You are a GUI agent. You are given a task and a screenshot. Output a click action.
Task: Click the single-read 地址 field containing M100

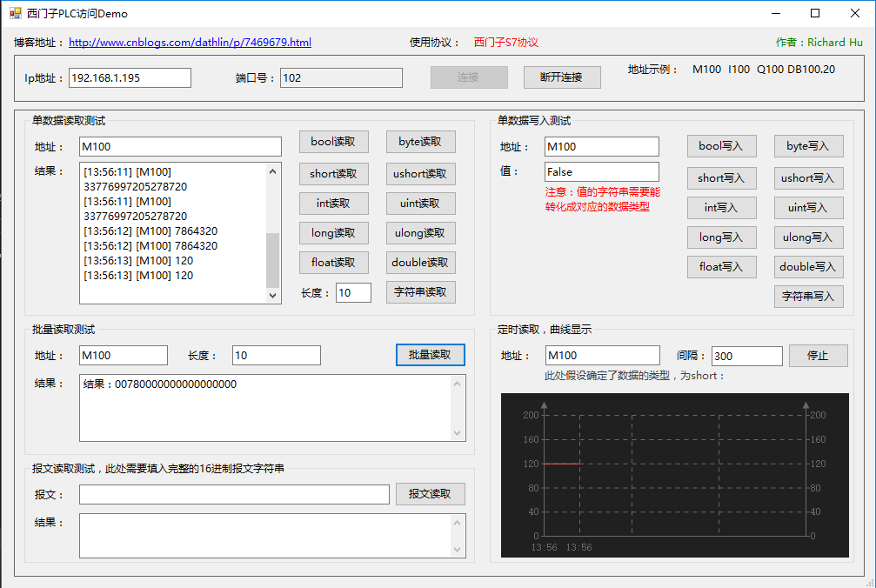[180, 147]
